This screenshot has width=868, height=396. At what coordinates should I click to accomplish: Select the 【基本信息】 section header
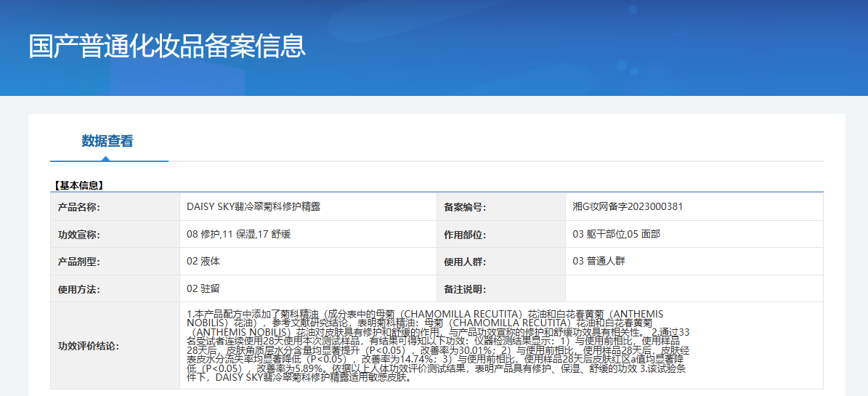(79, 186)
